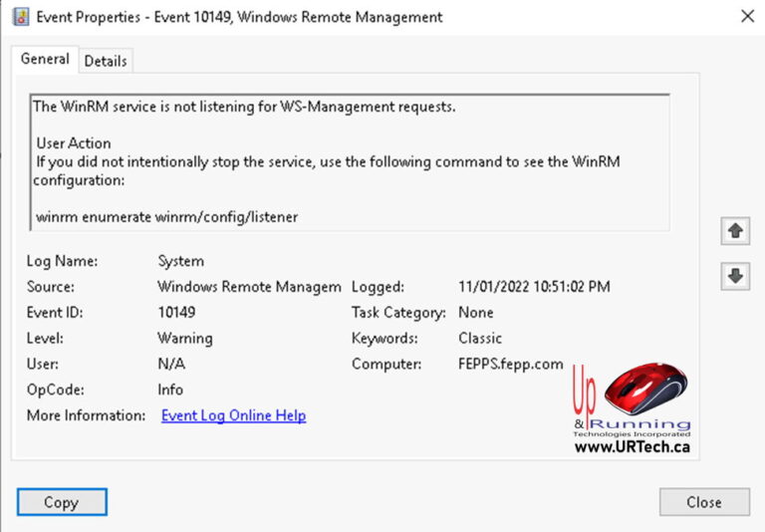Click the Event Properties title bar icon

(21, 17)
